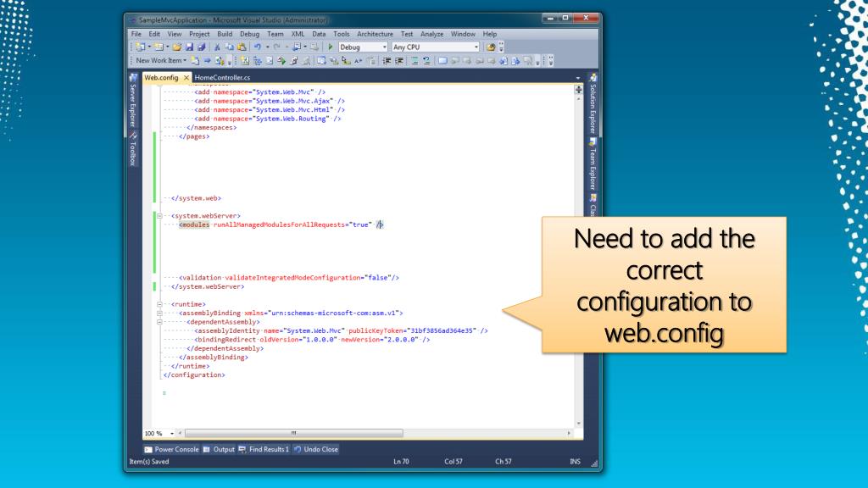Click the Find in Files icon after Any CPU
This screenshot has width=868, height=488.
click(491, 47)
